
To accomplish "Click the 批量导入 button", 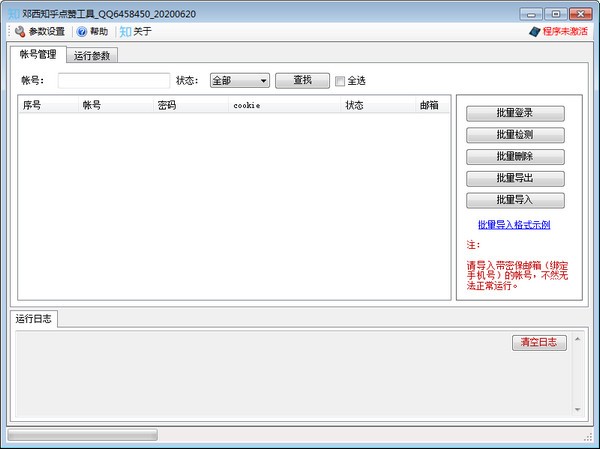I will pyautogui.click(x=515, y=200).
